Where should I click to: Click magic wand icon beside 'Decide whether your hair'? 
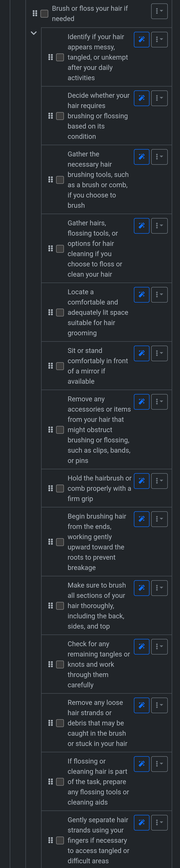point(142,98)
